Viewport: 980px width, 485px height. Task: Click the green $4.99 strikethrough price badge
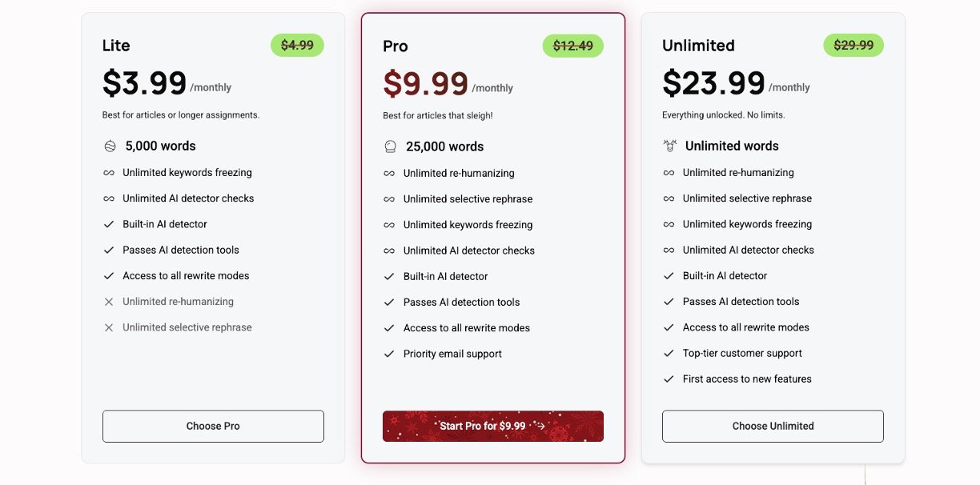point(297,46)
